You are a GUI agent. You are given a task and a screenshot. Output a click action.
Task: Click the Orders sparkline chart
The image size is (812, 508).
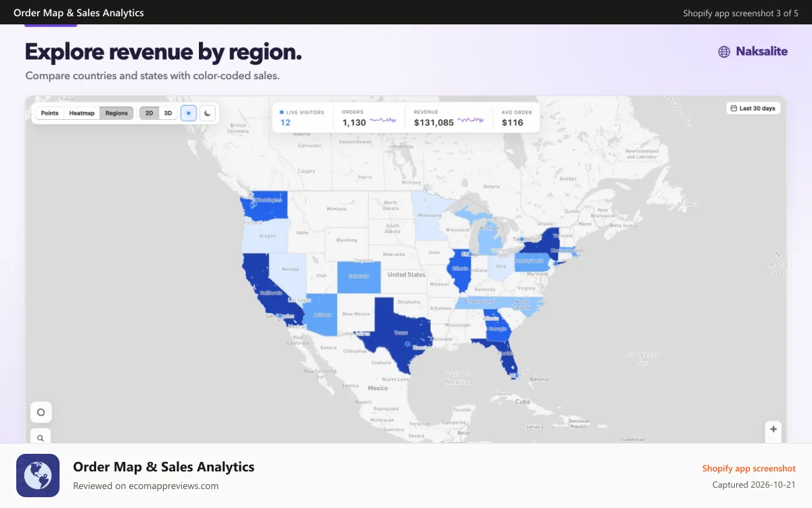(383, 120)
